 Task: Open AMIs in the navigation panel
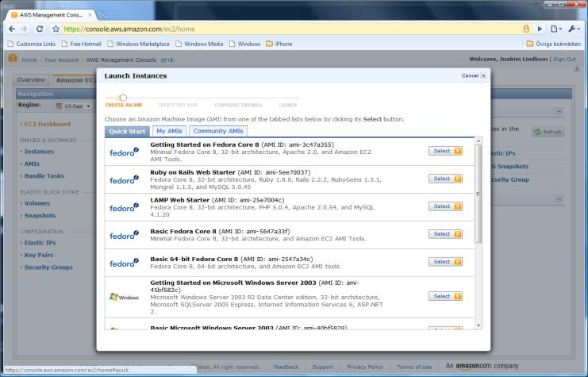click(32, 164)
